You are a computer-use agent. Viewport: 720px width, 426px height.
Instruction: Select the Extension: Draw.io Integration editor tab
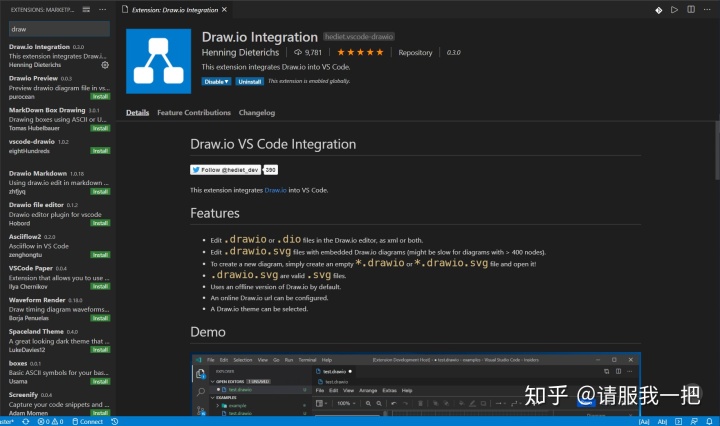pos(174,10)
